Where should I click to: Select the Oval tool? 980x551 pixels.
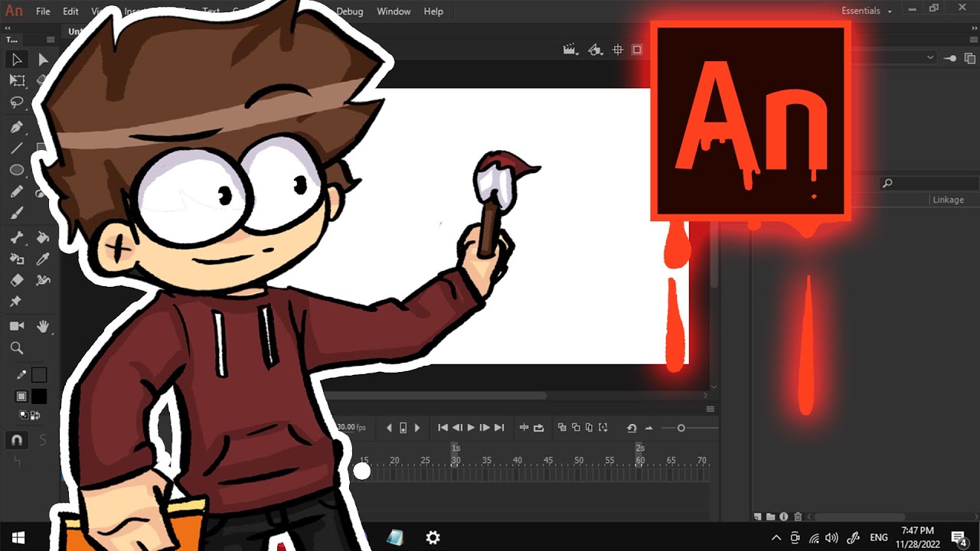pyautogui.click(x=17, y=170)
